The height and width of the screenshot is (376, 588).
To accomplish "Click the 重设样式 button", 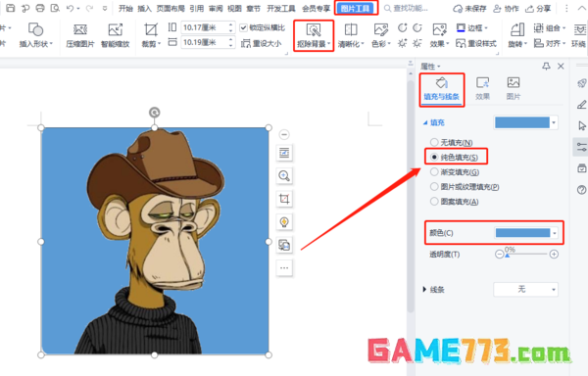I will click(x=476, y=43).
